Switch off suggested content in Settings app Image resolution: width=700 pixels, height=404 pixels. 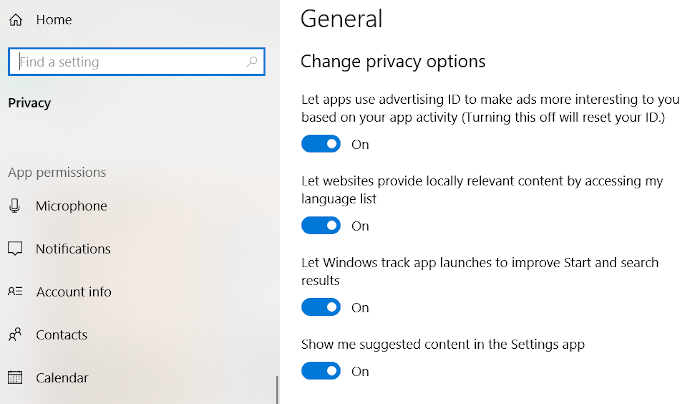pos(321,371)
